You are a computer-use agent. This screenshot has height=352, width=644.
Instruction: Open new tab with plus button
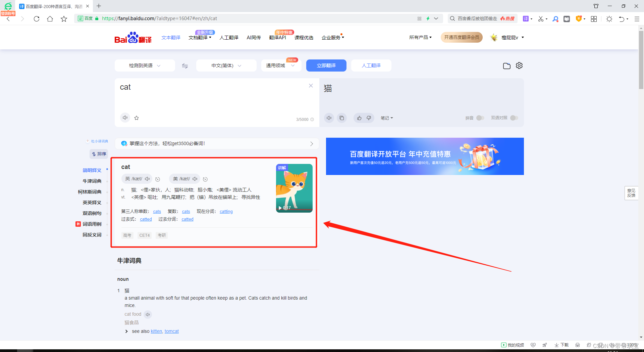99,6
